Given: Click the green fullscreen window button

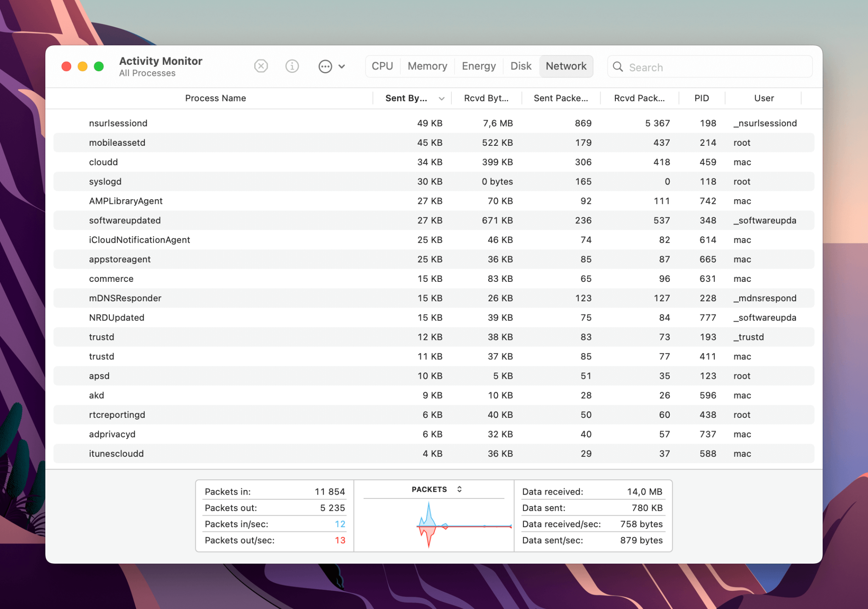Looking at the screenshot, I should click(99, 66).
